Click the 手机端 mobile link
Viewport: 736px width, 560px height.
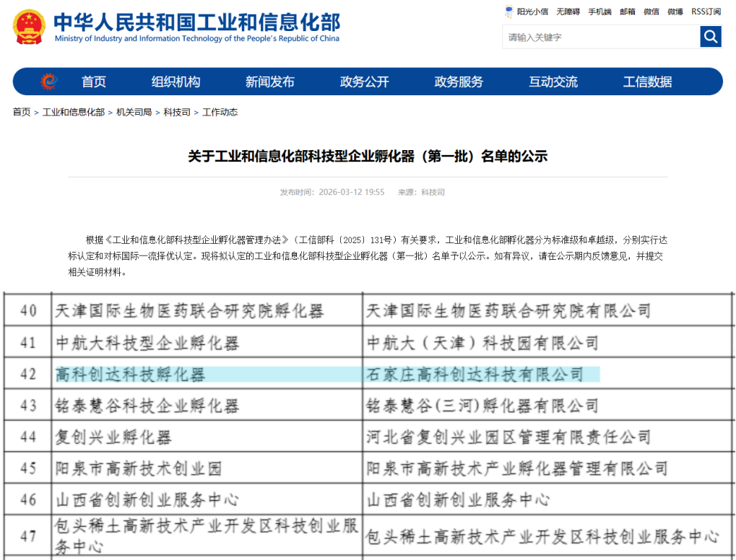point(600,12)
